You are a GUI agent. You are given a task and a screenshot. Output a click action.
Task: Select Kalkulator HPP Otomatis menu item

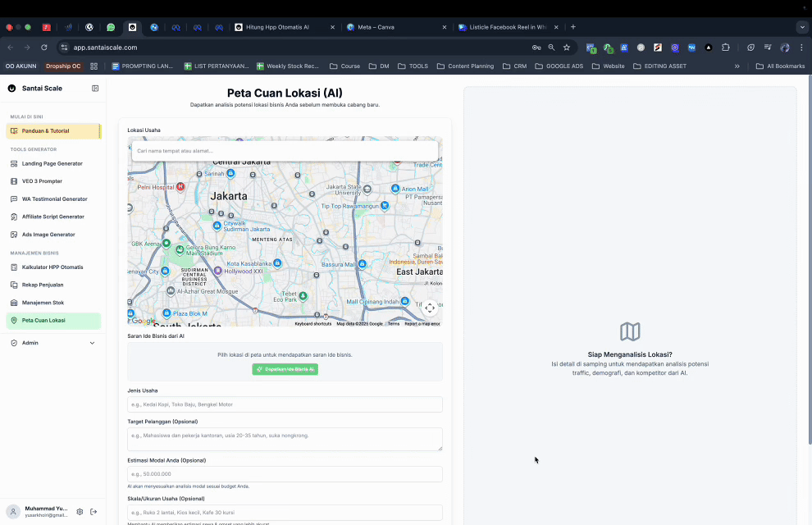click(52, 267)
